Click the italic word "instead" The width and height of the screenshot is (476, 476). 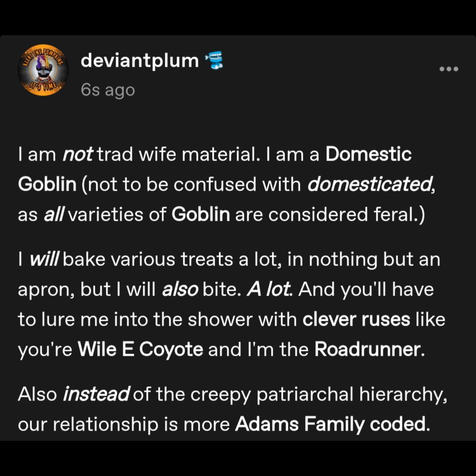tap(96, 394)
